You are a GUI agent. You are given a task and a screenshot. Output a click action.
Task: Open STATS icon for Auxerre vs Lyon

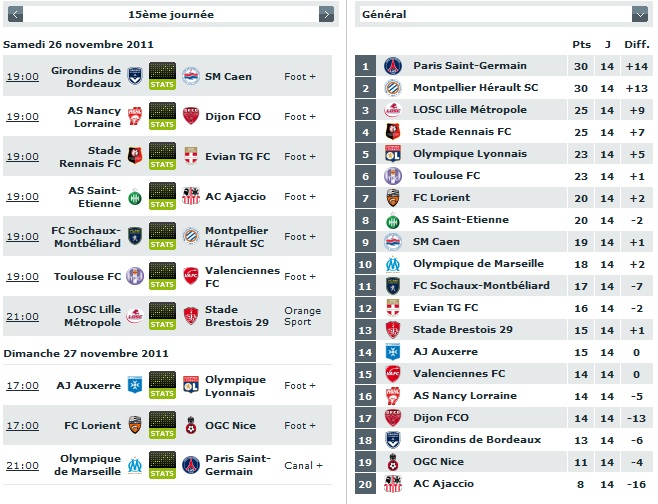[x=162, y=385]
